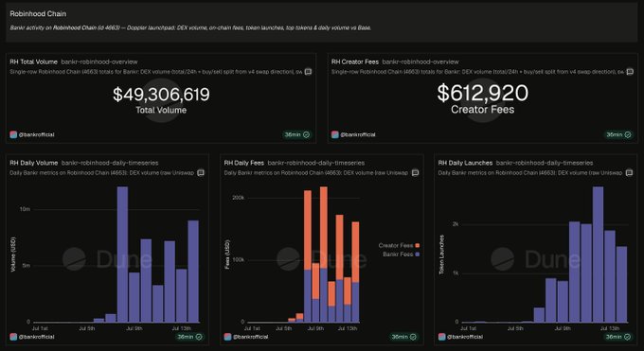This screenshot has height=351, width=644.
Task: Click bankrofficial avatar in RH Creator Fees panel
Action: click(x=335, y=134)
